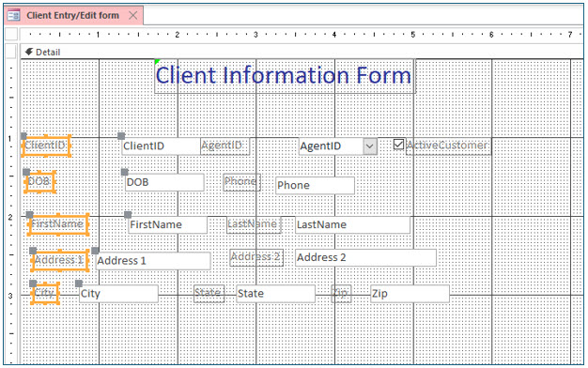Select the Client Information Form title label
This screenshot has height=368, width=588.
click(x=285, y=76)
